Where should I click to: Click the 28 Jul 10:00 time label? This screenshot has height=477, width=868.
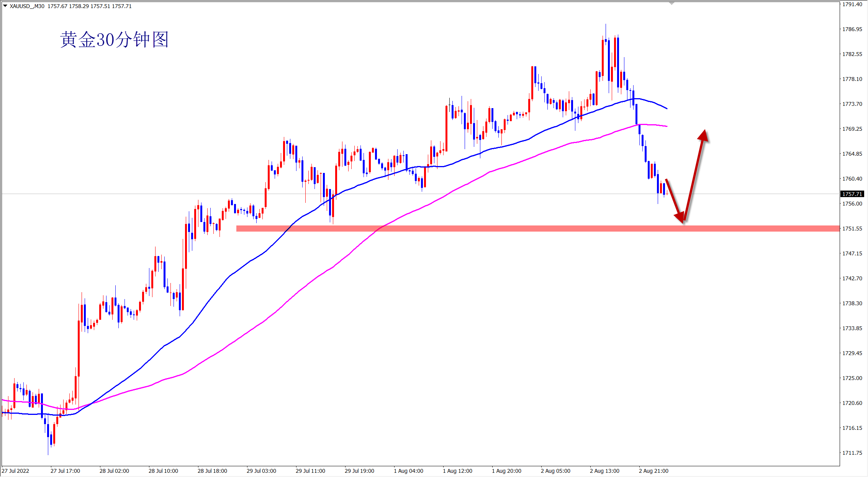pyautogui.click(x=163, y=471)
